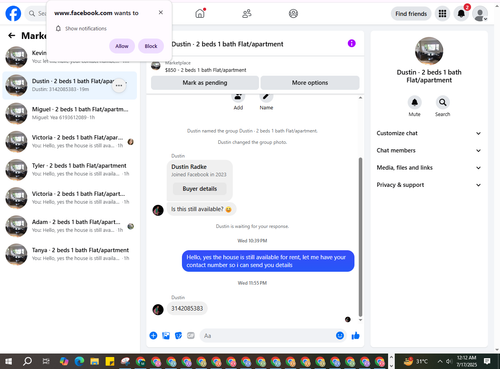The image size is (500, 369).
Task: Open the account profile avatar menu
Action: point(480,14)
